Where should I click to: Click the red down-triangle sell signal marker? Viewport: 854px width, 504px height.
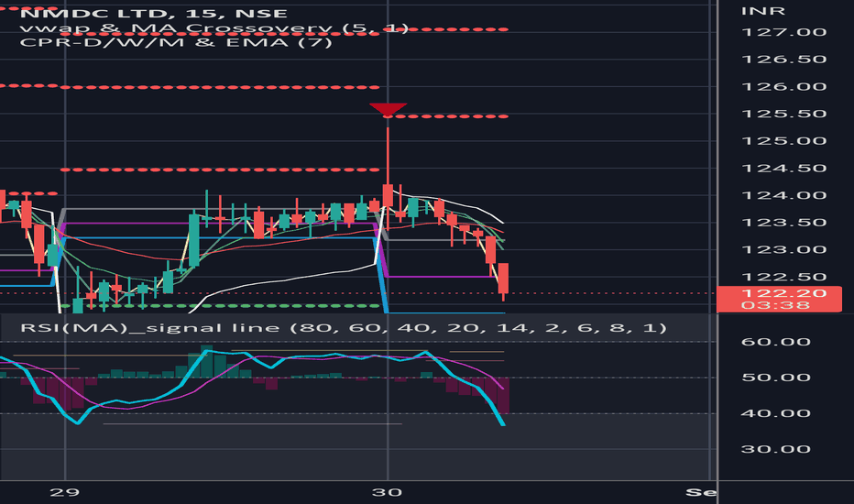tap(388, 108)
